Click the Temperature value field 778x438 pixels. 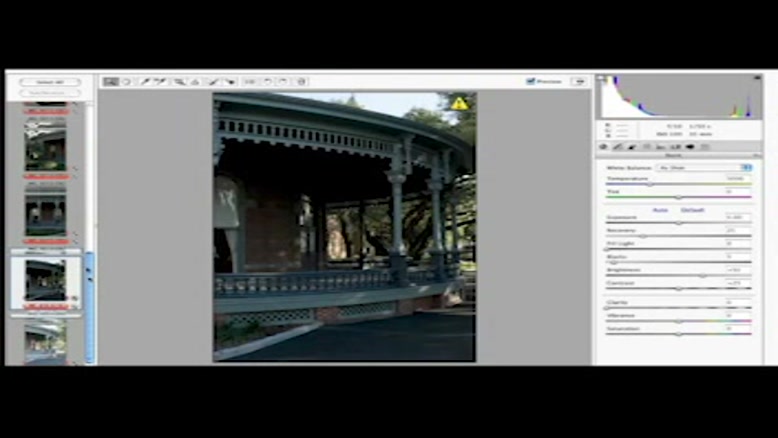pyautogui.click(x=736, y=178)
